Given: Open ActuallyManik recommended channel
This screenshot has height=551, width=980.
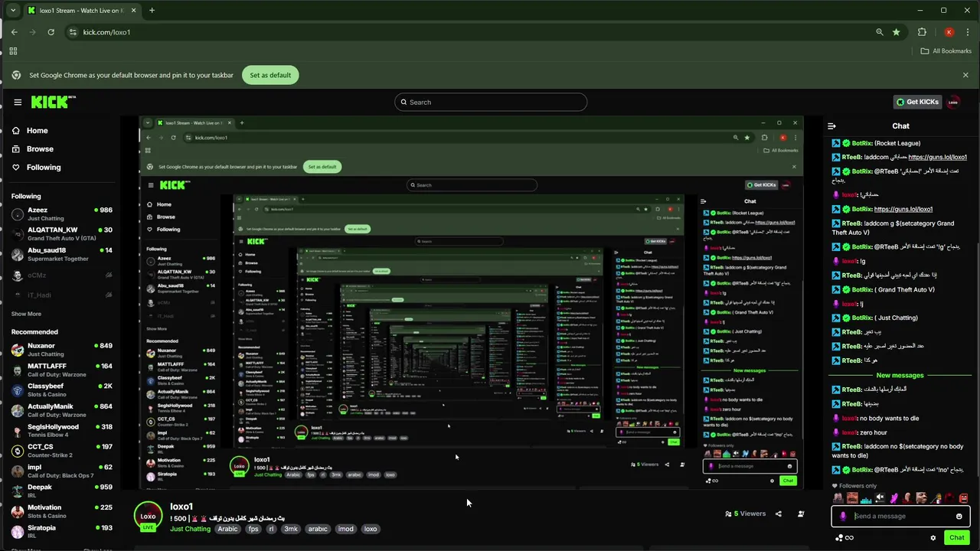Looking at the screenshot, I should 61,410.
